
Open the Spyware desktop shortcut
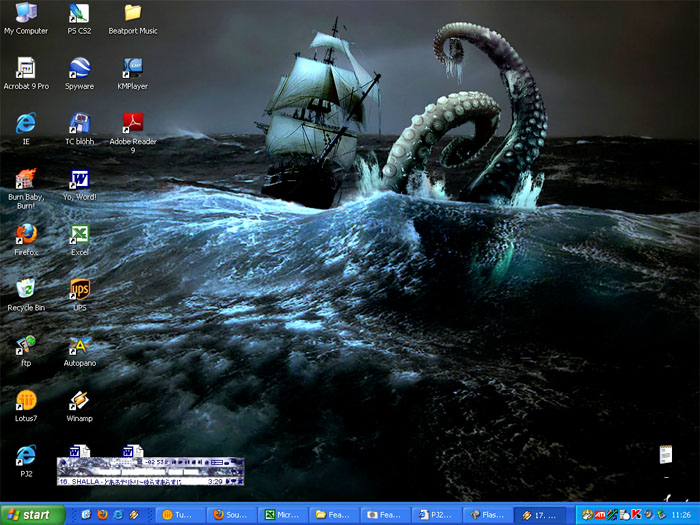[79, 68]
